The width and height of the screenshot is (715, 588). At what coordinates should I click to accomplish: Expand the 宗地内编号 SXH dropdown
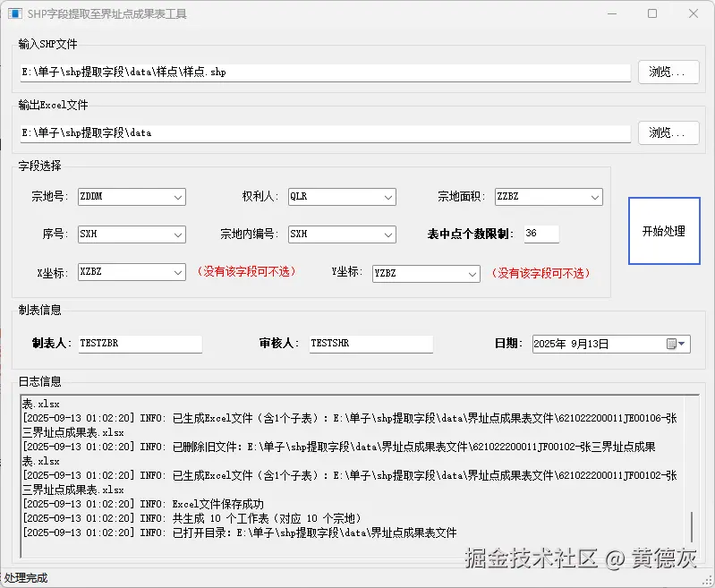(388, 234)
